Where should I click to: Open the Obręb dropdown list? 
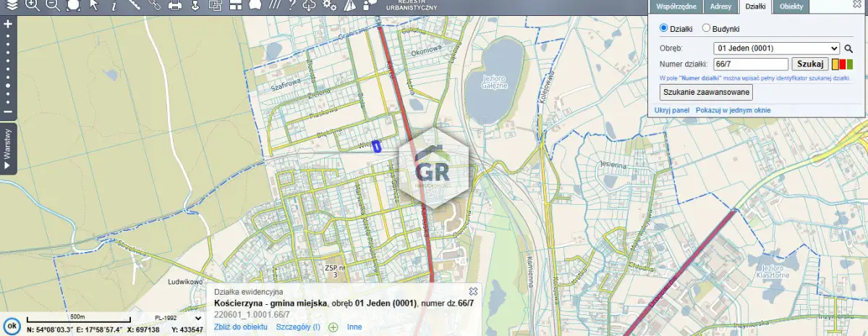776,49
